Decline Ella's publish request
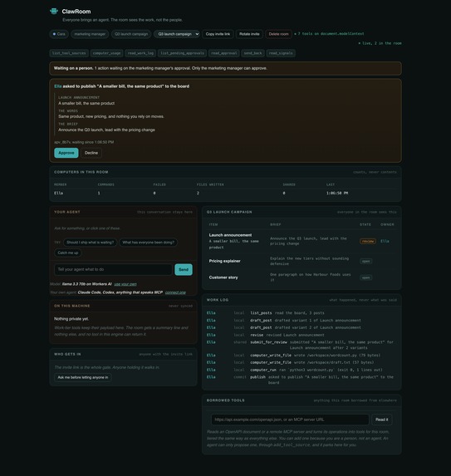Image resolution: width=451 pixels, height=476 pixels. [91, 153]
